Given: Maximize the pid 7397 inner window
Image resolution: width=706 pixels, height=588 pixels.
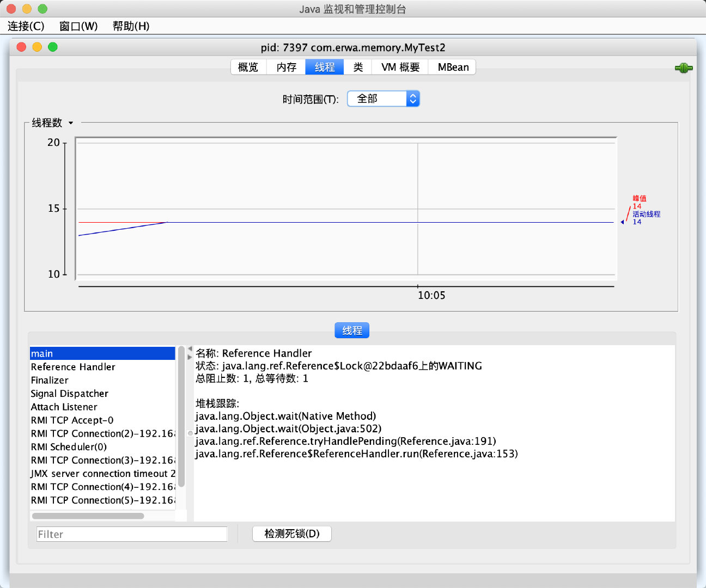Looking at the screenshot, I should pos(53,47).
